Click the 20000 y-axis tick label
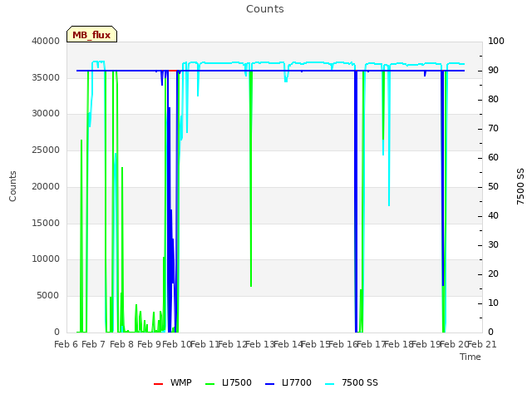The image size is (532, 399). pos(46,186)
